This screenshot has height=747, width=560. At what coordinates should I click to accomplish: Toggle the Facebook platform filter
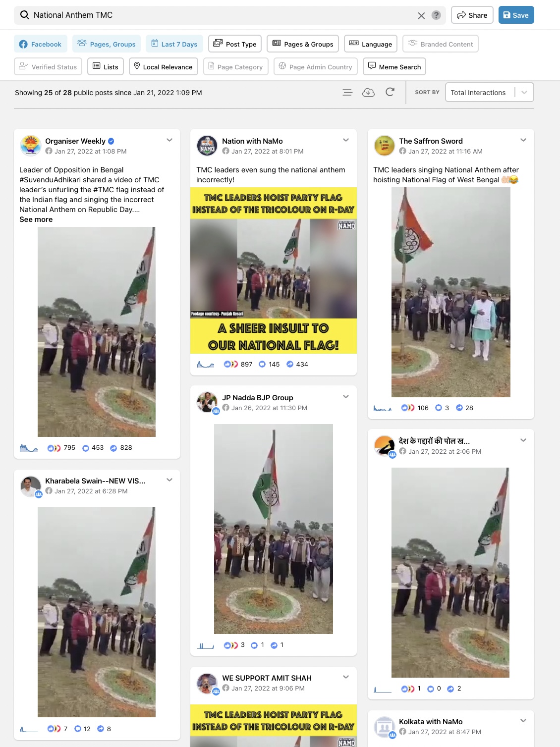coord(40,44)
